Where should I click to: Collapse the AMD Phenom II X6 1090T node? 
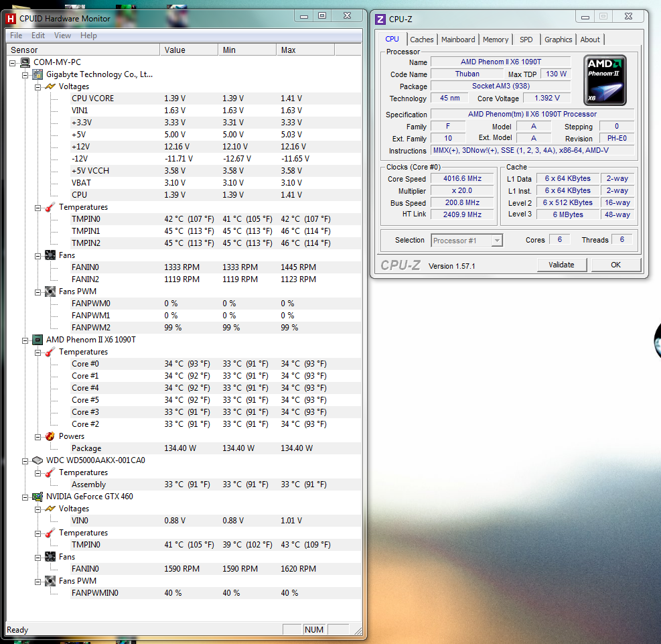point(25,341)
